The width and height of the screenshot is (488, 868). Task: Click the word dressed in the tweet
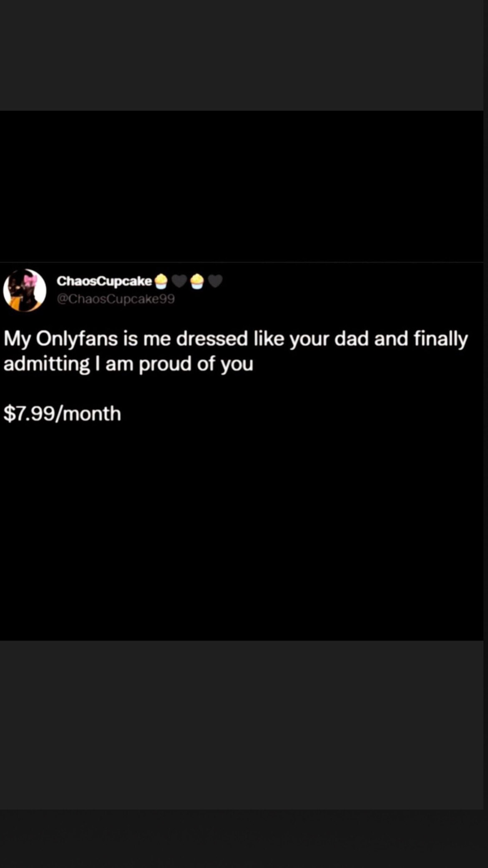[x=212, y=339]
